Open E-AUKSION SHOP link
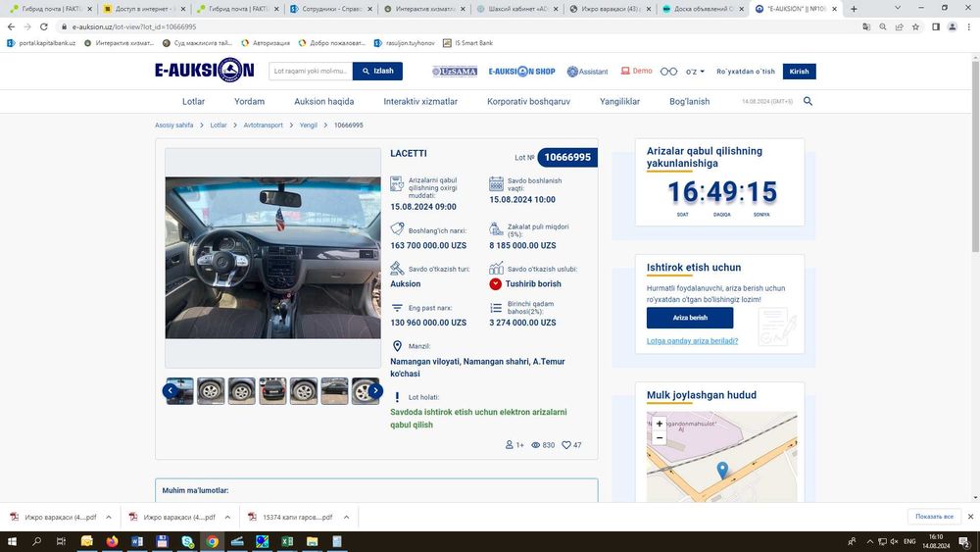Screen dimensions: 980x552 pos(522,72)
